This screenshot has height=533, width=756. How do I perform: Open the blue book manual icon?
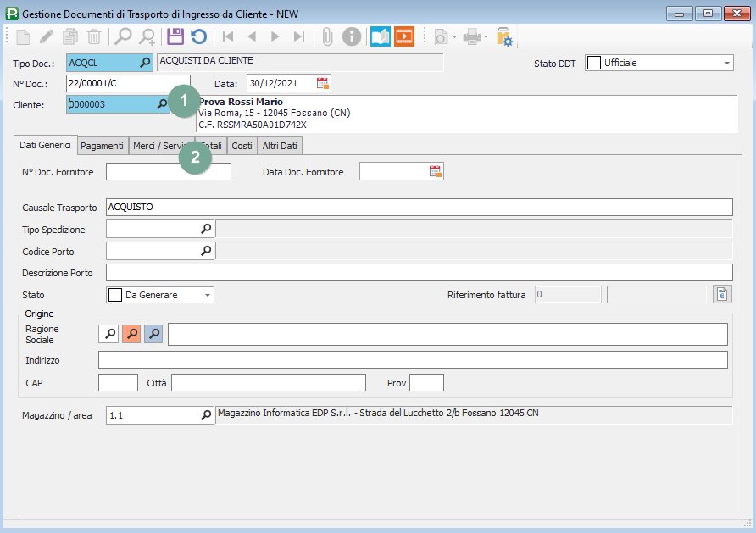pyautogui.click(x=381, y=36)
